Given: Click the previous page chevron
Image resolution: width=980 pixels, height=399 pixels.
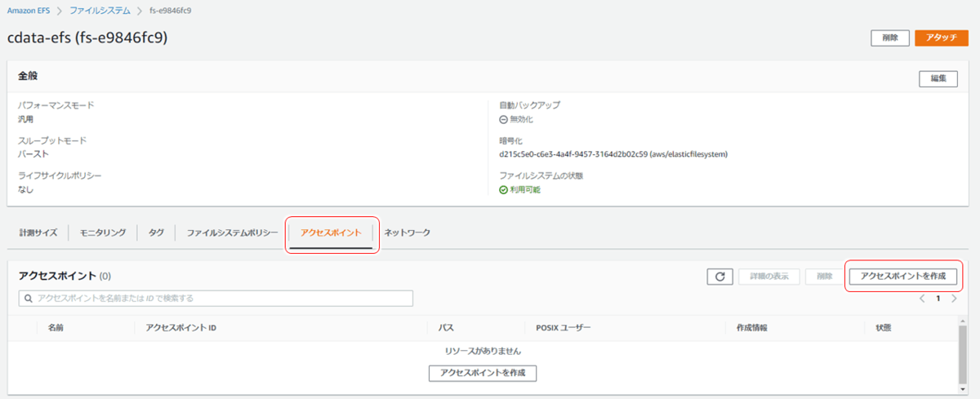Looking at the screenshot, I should coord(922,299).
